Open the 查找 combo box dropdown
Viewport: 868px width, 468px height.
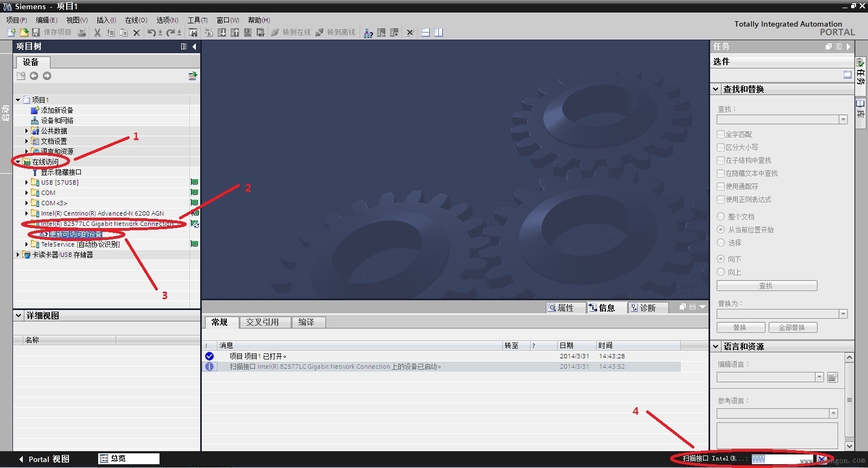pyautogui.click(x=843, y=120)
